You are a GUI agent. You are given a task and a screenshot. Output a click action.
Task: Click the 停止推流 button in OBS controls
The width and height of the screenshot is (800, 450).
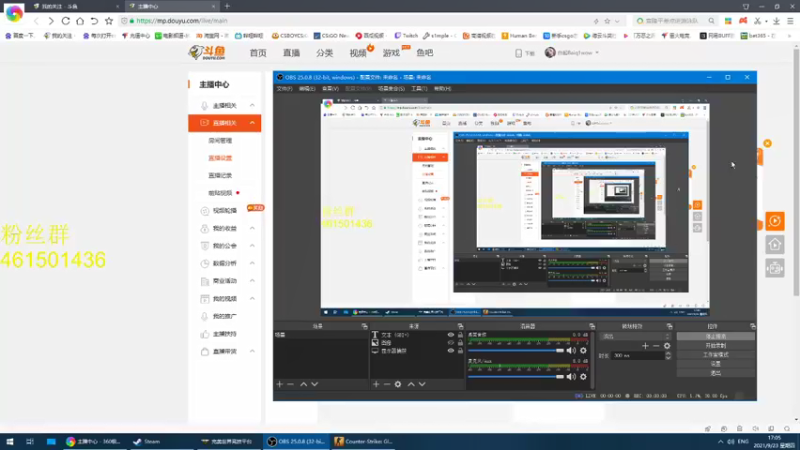pyautogui.click(x=715, y=336)
